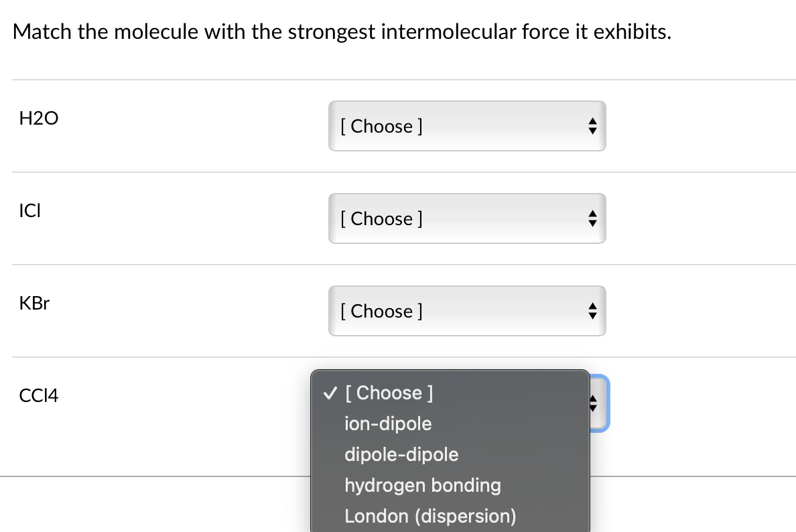Click the up-down arrows in the H2O dropdown
Viewport: 796px width, 532px height.
click(x=592, y=127)
